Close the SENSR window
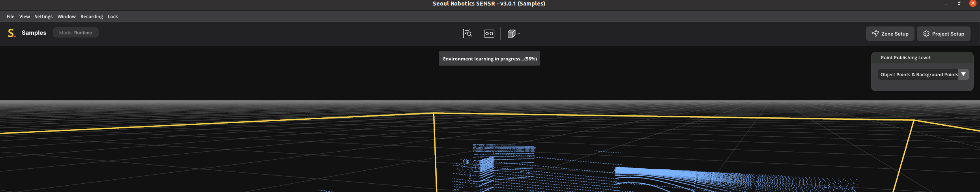 coord(973,3)
